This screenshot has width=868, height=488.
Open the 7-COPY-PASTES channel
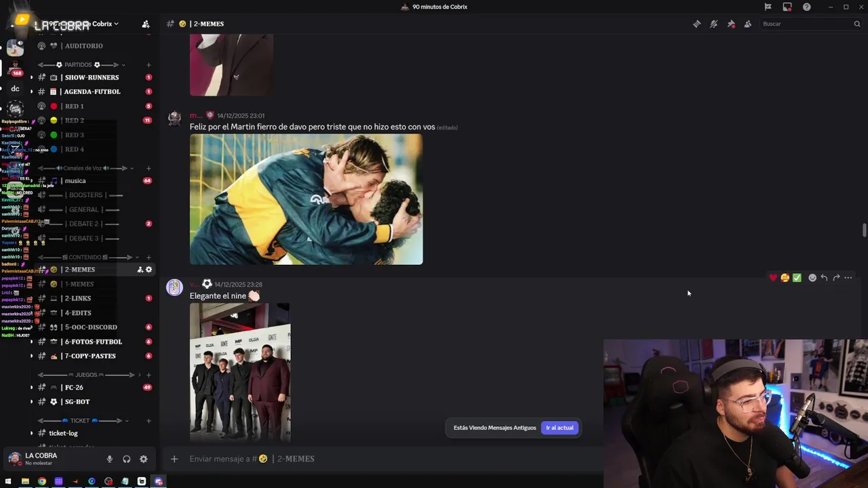[90, 356]
